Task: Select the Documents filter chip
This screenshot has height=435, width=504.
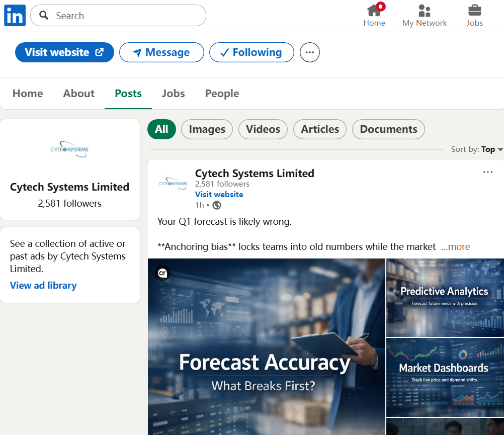Action: click(388, 129)
